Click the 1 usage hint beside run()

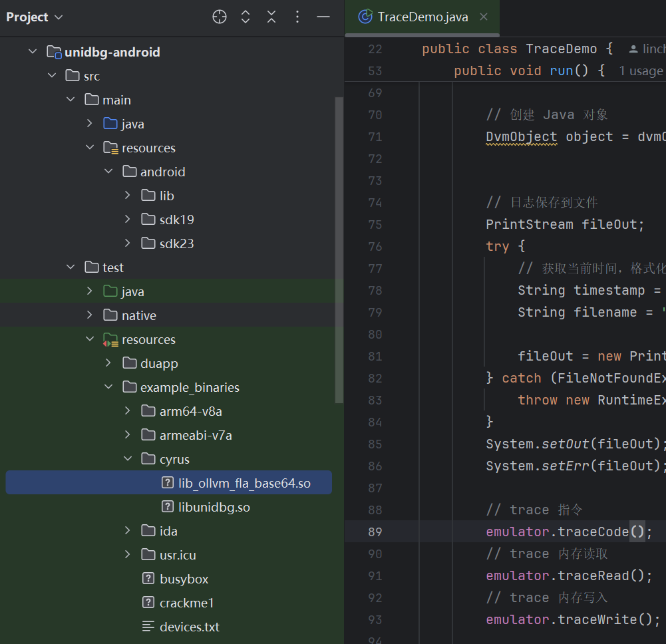[x=641, y=71]
